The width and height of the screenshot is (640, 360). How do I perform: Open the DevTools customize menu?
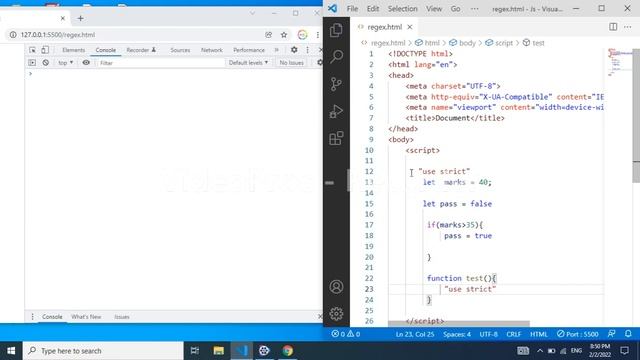[x=307, y=50]
